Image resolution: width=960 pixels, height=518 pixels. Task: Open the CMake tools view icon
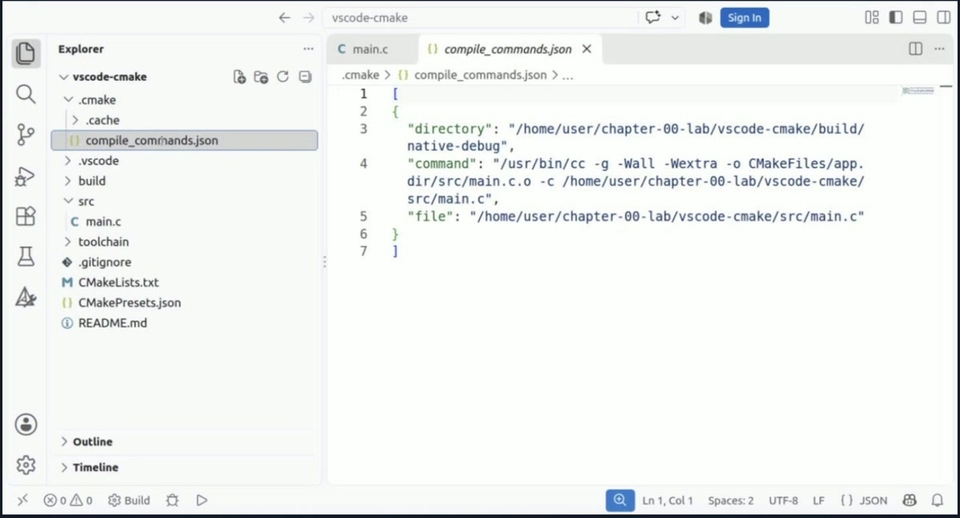coord(26,297)
